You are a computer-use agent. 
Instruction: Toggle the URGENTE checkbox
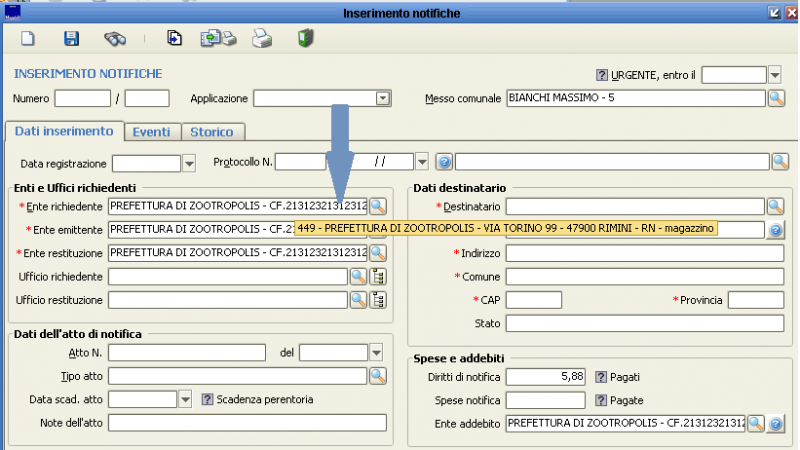[x=602, y=75]
